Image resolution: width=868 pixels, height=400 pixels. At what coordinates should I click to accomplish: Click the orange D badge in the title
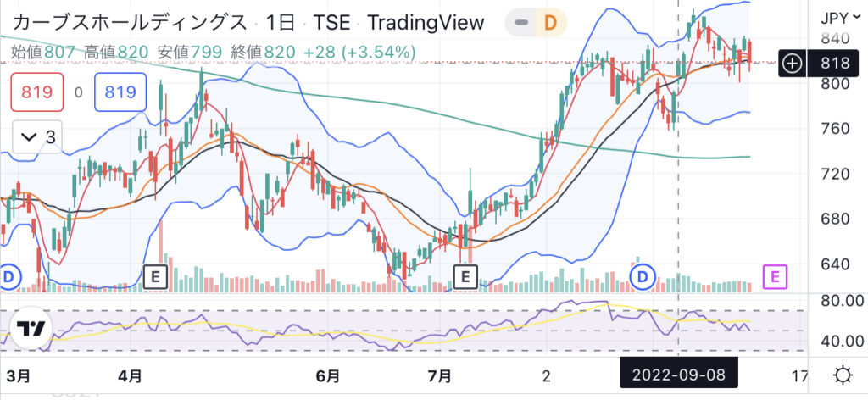549,23
